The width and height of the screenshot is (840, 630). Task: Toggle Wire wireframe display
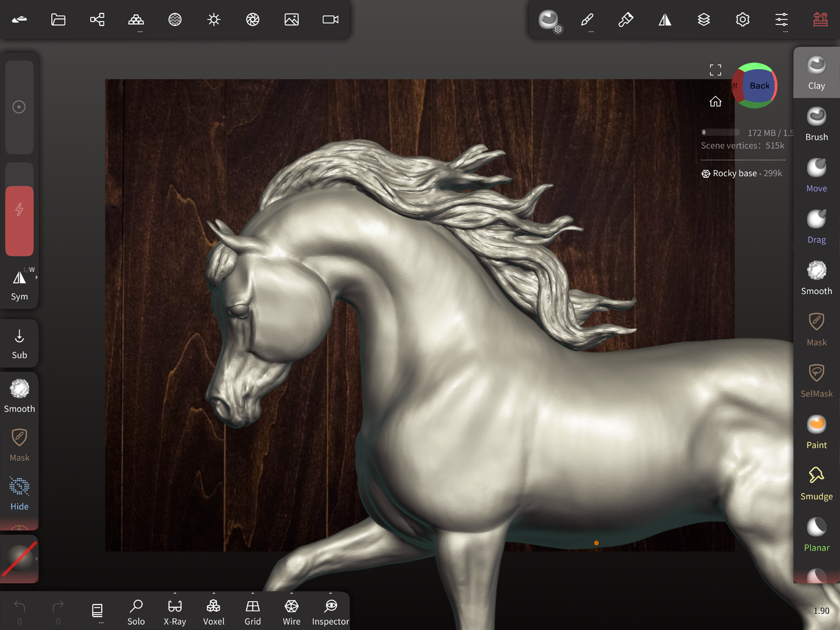[x=291, y=612]
